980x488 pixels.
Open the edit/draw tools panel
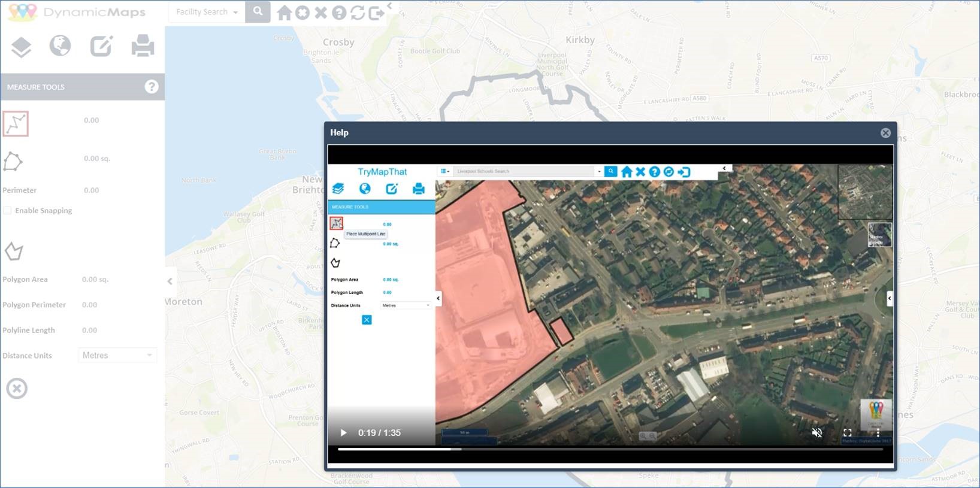[101, 46]
